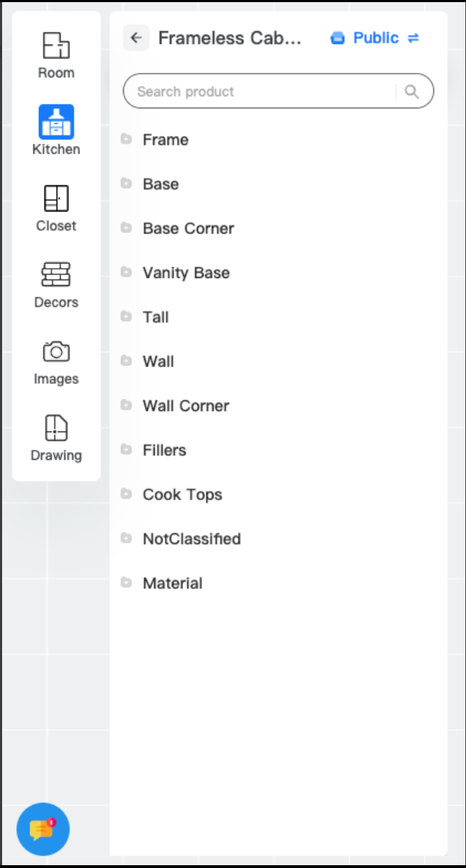Open the Wall Corner category
Screen dimensions: 466x868
[185, 406]
